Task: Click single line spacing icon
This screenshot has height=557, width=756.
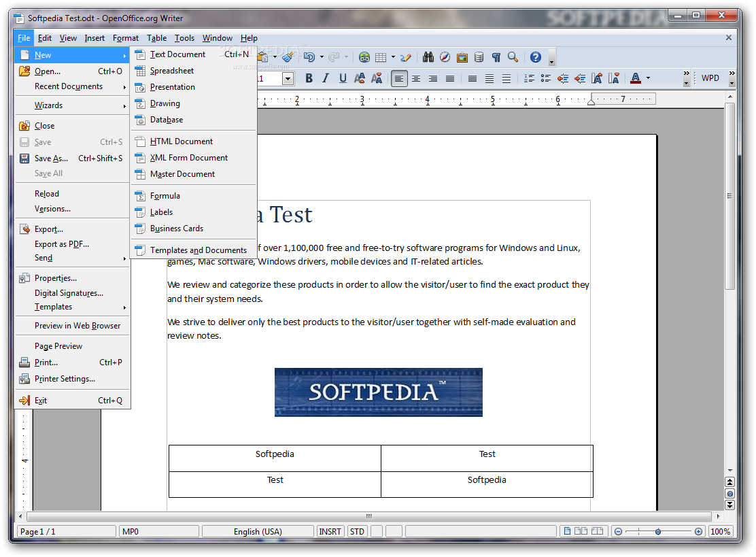Action: 472,78
